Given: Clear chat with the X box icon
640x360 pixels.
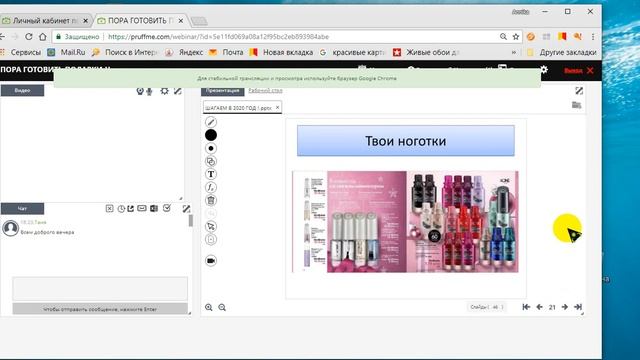Looking at the screenshot, I should click(x=109, y=209).
